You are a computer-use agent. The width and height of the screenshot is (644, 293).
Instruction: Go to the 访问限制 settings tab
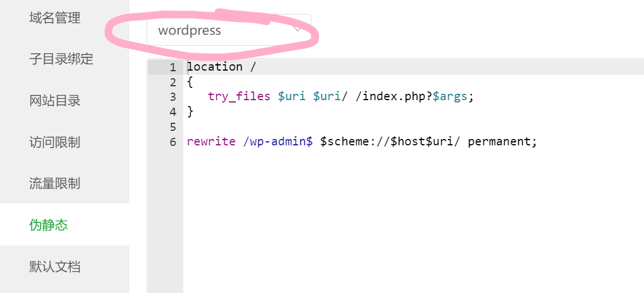(55, 142)
